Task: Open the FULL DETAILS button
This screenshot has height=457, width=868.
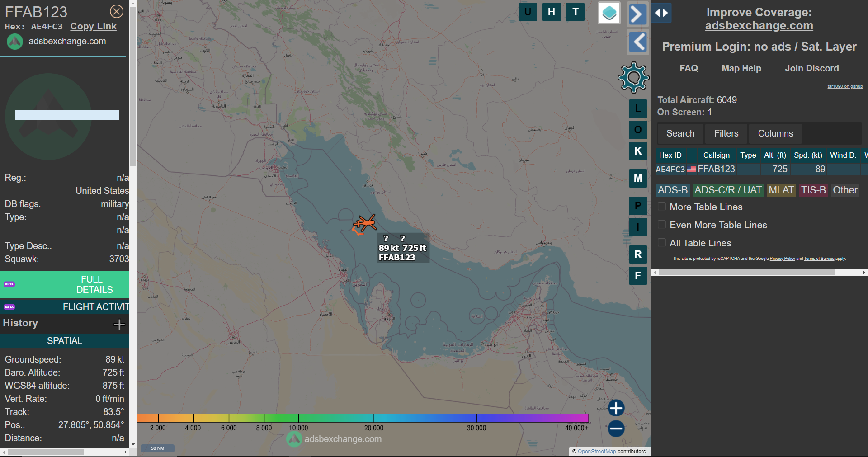Action: tap(65, 284)
